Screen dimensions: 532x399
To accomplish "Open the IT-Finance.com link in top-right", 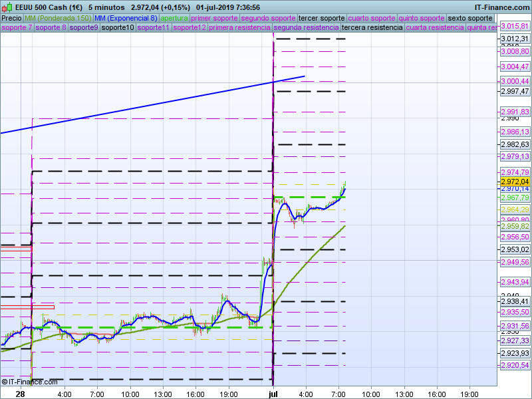I will (x=501, y=7).
